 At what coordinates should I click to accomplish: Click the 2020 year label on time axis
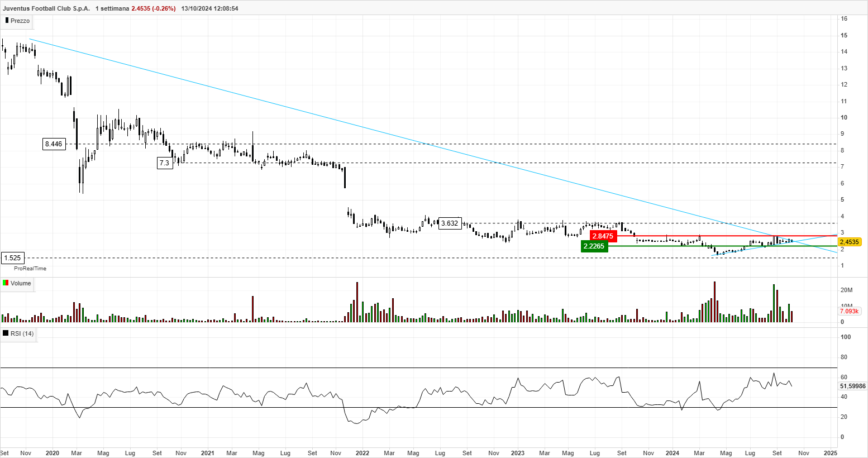(53, 453)
